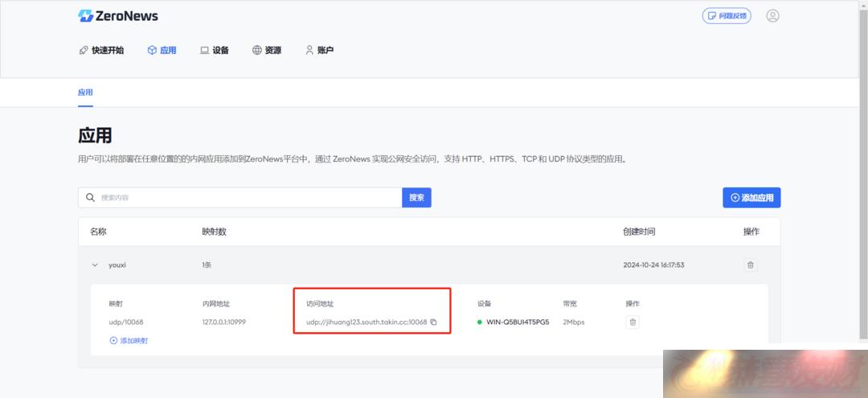The image size is (868, 398).
Task: Open the 快速开始 menu item
Action: pos(101,51)
